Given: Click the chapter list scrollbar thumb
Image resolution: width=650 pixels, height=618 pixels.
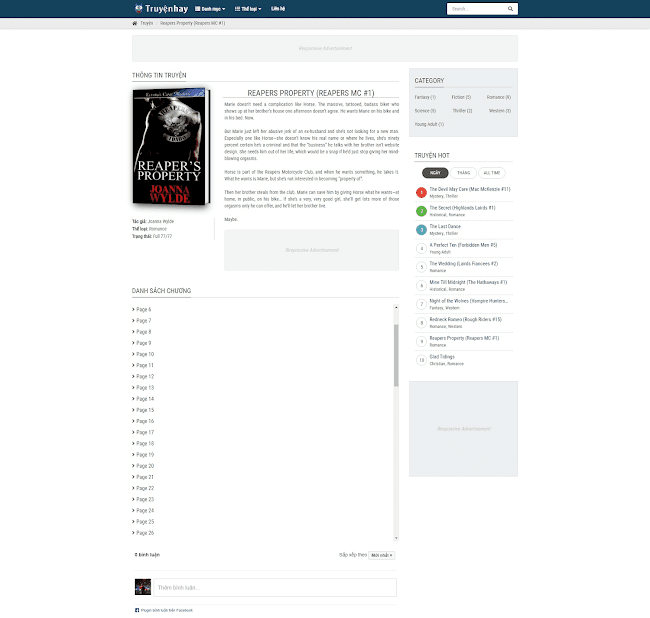Looking at the screenshot, I should coord(396,355).
